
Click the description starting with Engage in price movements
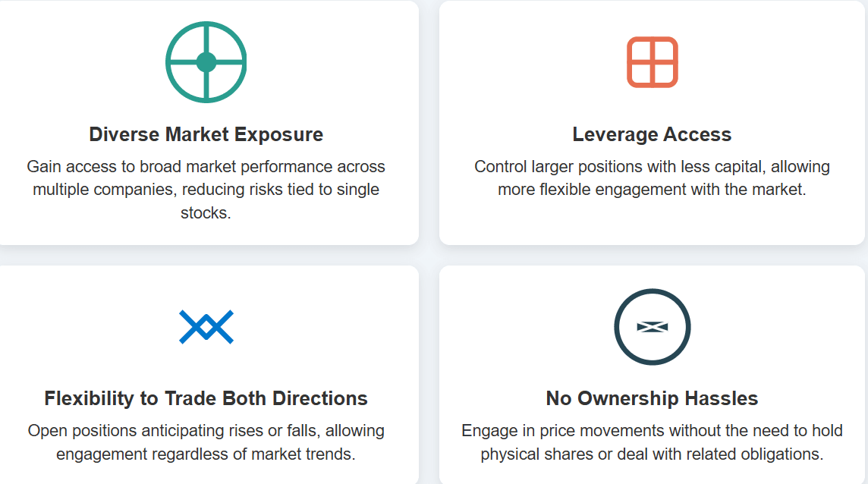(652, 442)
